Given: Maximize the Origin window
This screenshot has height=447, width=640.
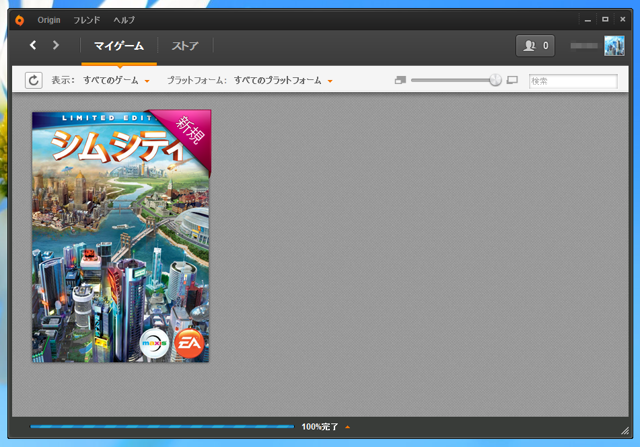Looking at the screenshot, I should pos(605,20).
